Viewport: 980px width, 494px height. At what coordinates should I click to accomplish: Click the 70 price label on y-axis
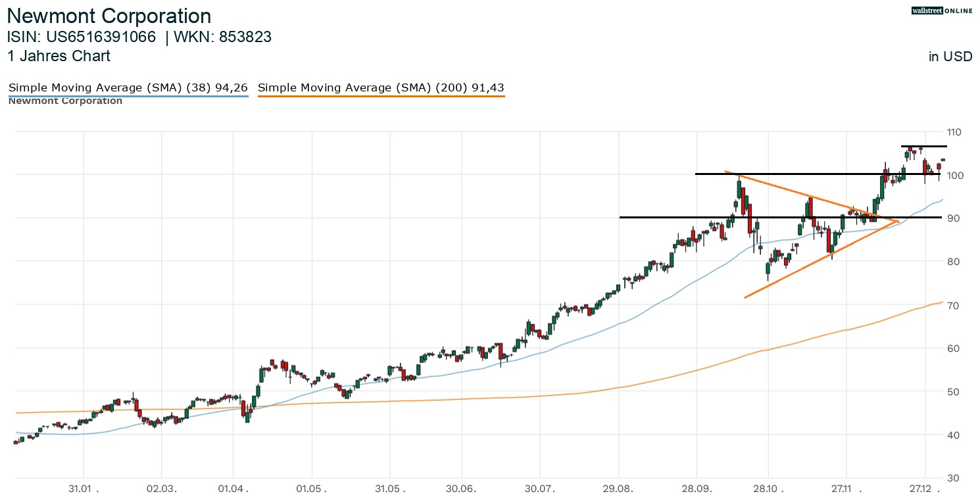point(954,305)
